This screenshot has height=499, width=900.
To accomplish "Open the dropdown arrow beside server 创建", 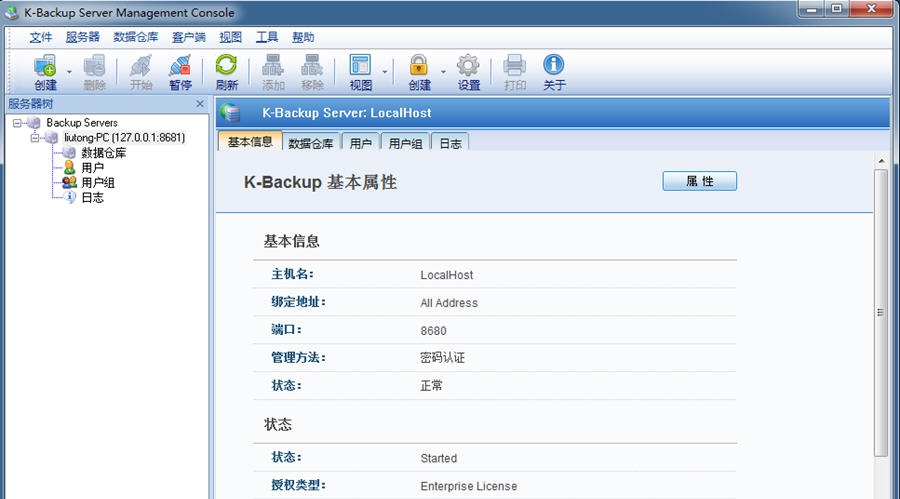I will [69, 72].
